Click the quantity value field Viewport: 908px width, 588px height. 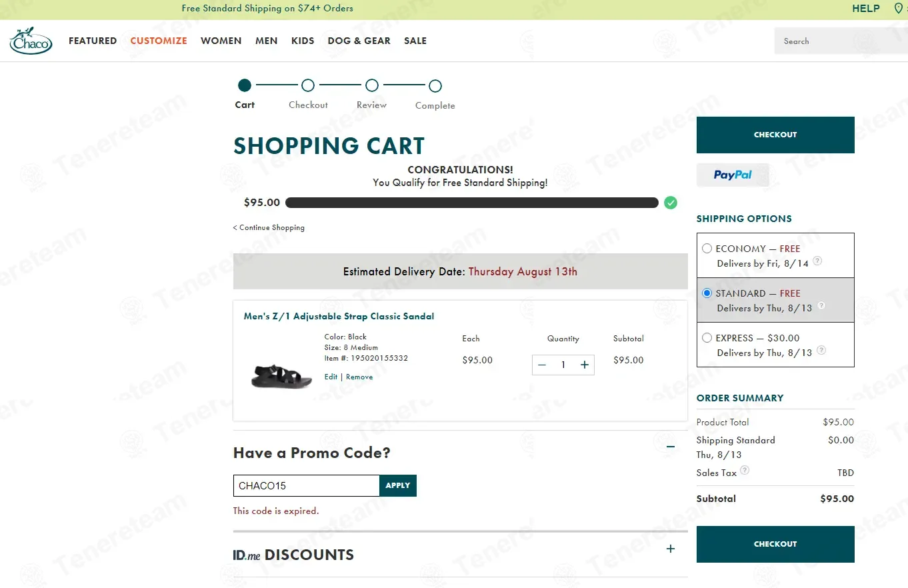tap(563, 365)
